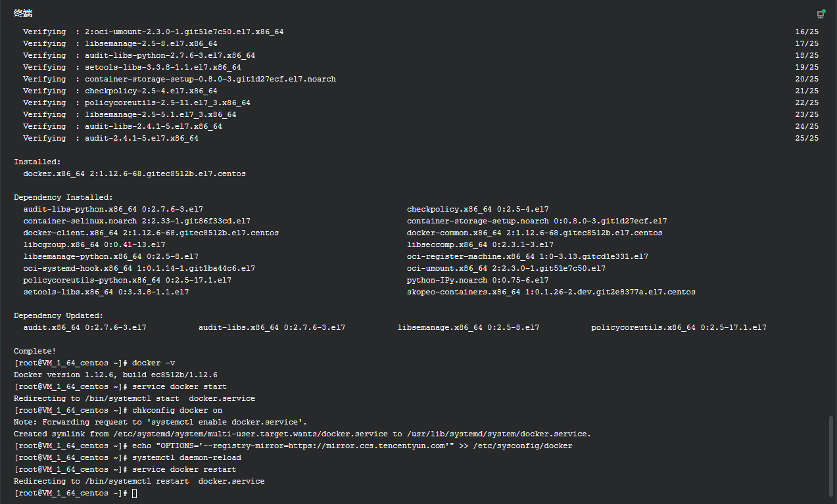
Task: Click the docker.x86_64 installed package line
Action: [x=134, y=174]
